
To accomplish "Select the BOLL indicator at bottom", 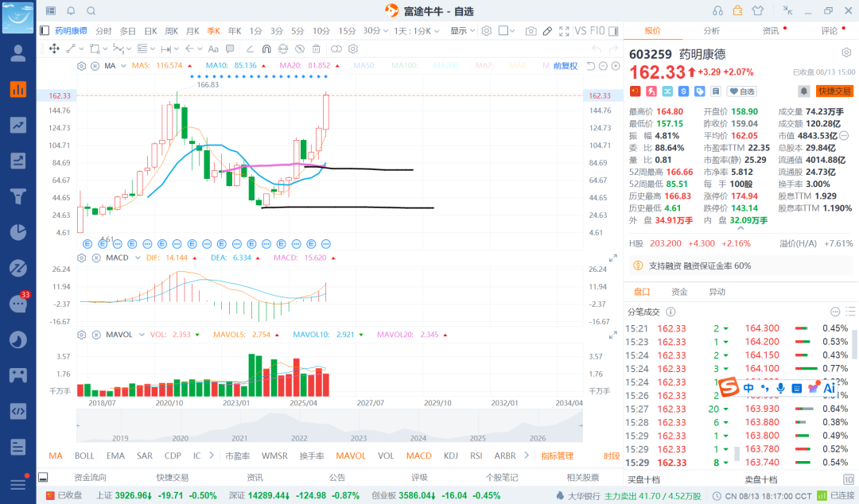I will point(84,456).
